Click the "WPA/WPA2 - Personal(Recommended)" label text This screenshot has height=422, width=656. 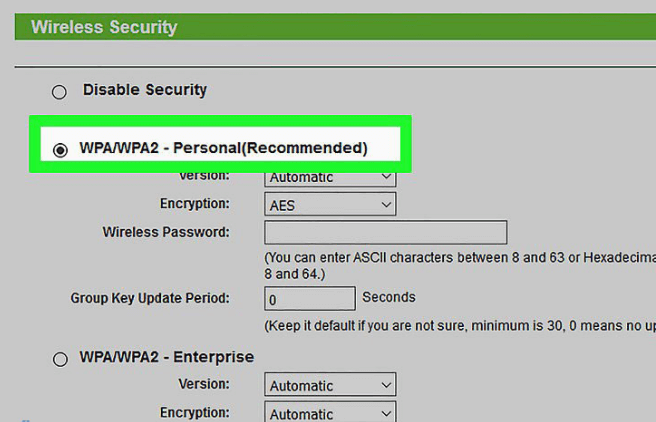[224, 148]
